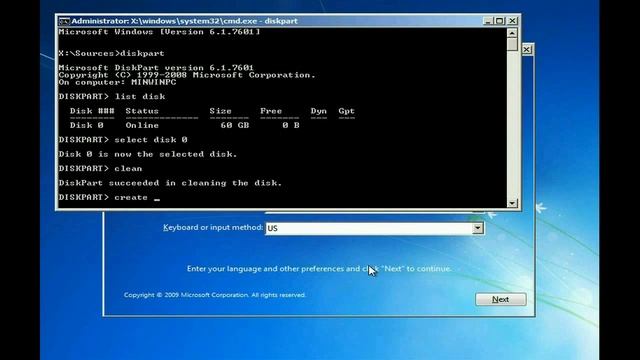Click the console scrollbar down arrow

coord(512,203)
